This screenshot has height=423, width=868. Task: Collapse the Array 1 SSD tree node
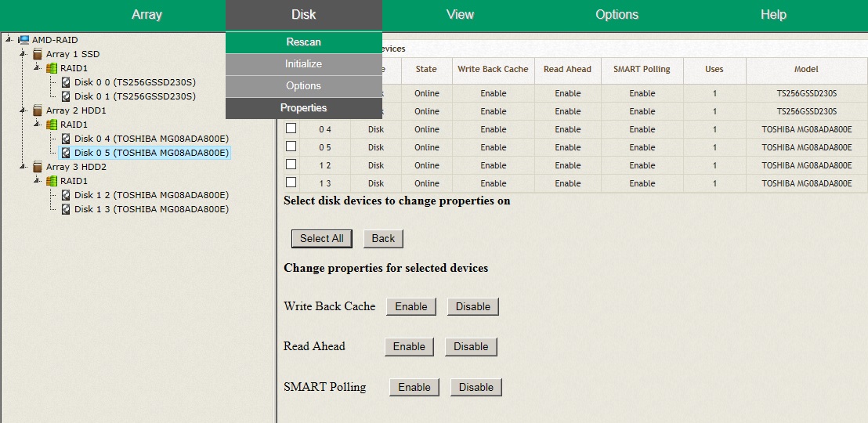[x=22, y=53]
